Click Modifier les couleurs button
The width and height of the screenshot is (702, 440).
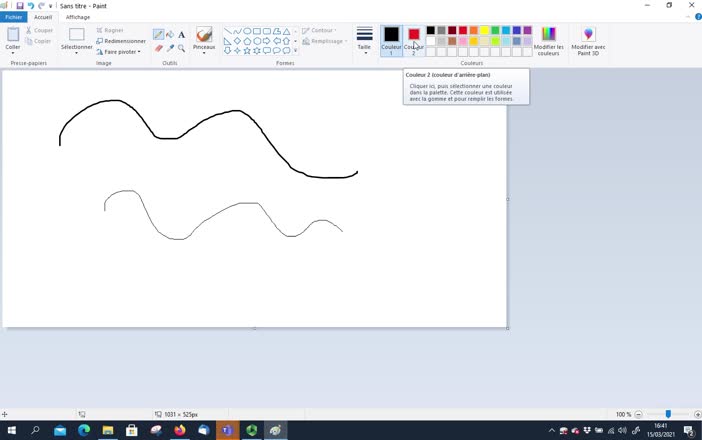(x=548, y=40)
